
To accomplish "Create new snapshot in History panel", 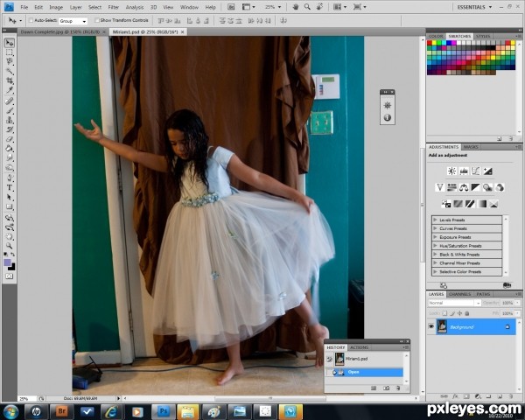I will point(386,388).
